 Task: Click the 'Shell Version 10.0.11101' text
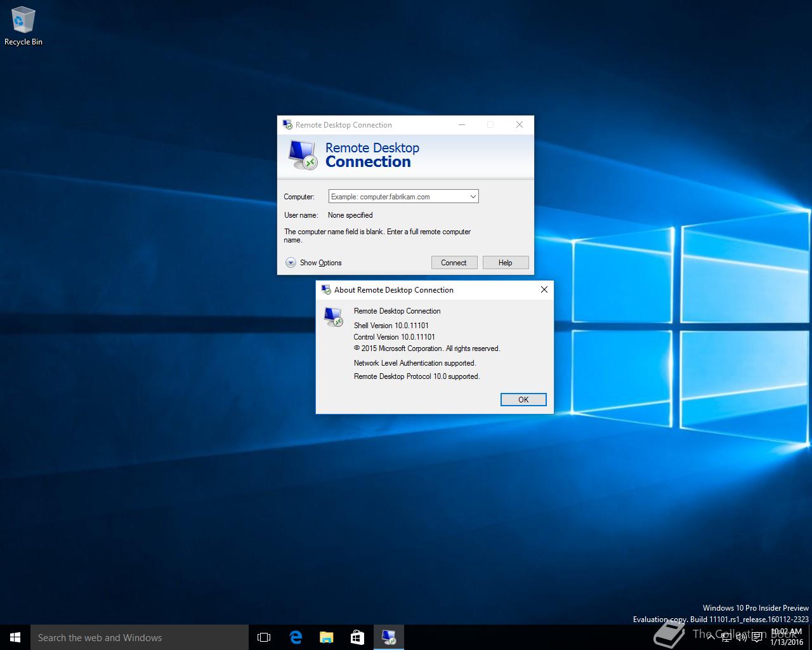(x=391, y=325)
